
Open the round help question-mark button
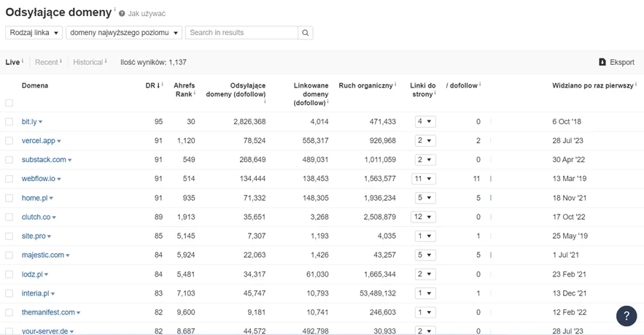pyautogui.click(x=626, y=316)
